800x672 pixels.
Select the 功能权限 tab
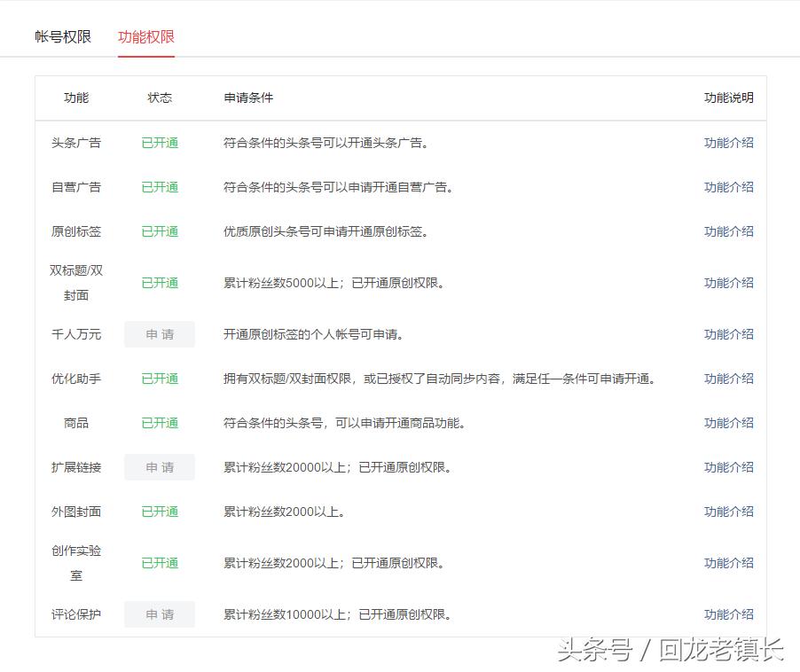[146, 36]
